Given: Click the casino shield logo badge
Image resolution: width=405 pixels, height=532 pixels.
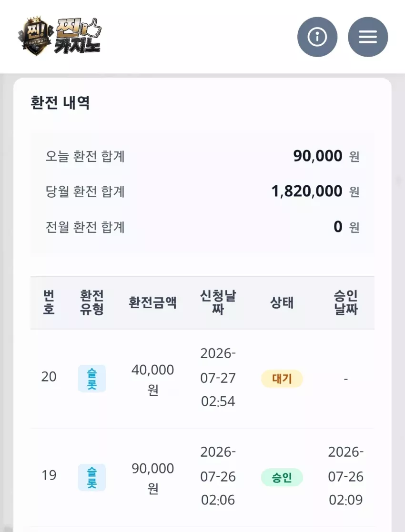Looking at the screenshot, I should coord(35,36).
